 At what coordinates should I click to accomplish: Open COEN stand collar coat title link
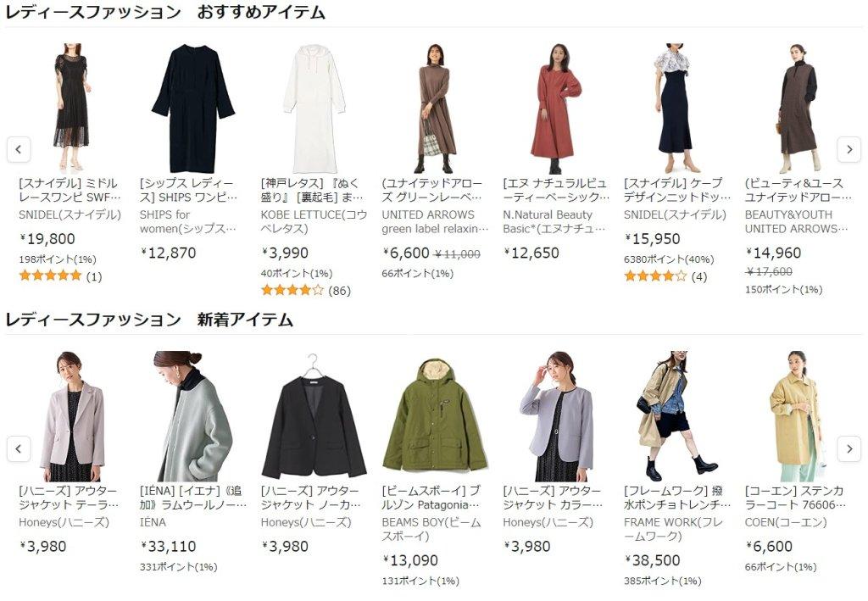point(795,498)
